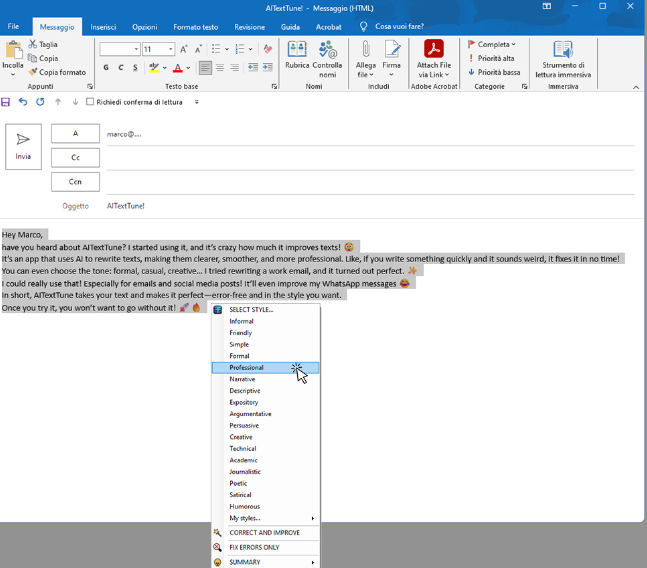This screenshot has height=568, width=647.
Task: Click the save icon in quick access toolbar
Action: [x=6, y=102]
